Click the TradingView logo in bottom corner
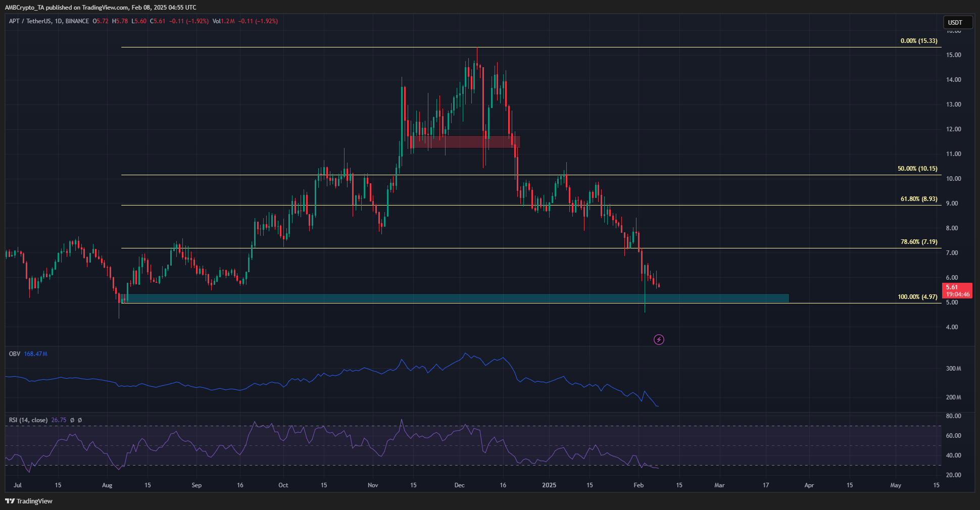This screenshot has width=980, height=510. (x=29, y=501)
